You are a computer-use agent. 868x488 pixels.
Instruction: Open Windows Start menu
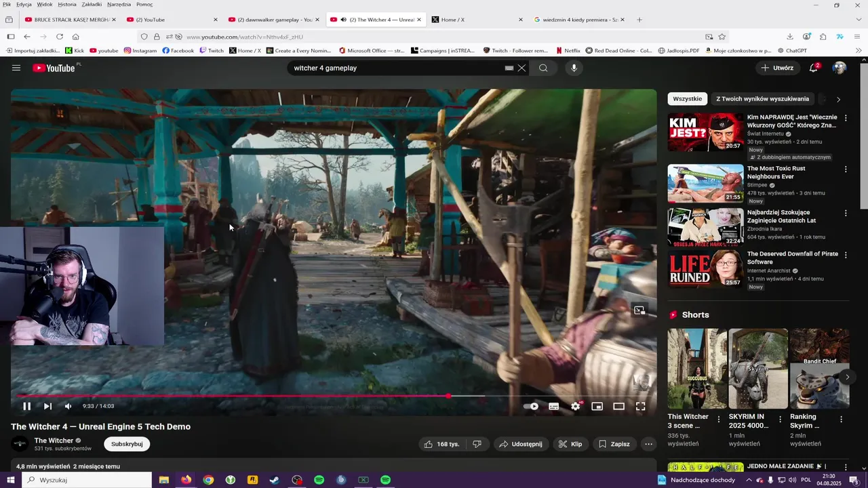tap(10, 480)
